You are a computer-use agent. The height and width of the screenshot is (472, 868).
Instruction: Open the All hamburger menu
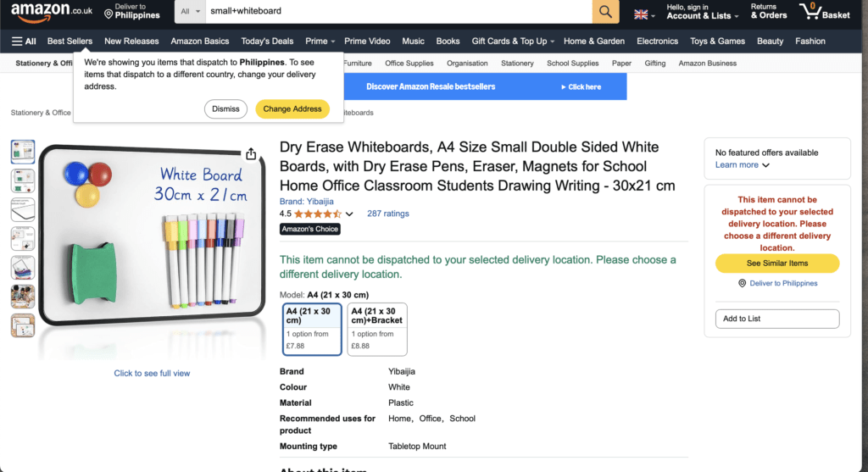click(24, 41)
